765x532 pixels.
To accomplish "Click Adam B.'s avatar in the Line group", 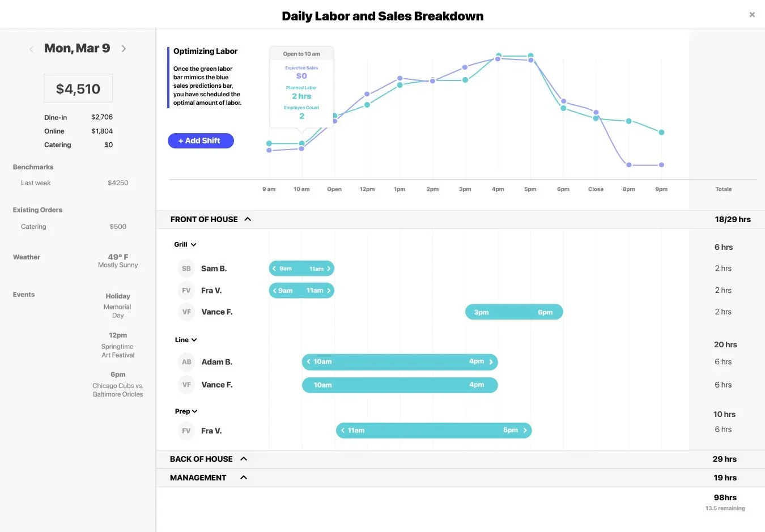I will coord(186,361).
